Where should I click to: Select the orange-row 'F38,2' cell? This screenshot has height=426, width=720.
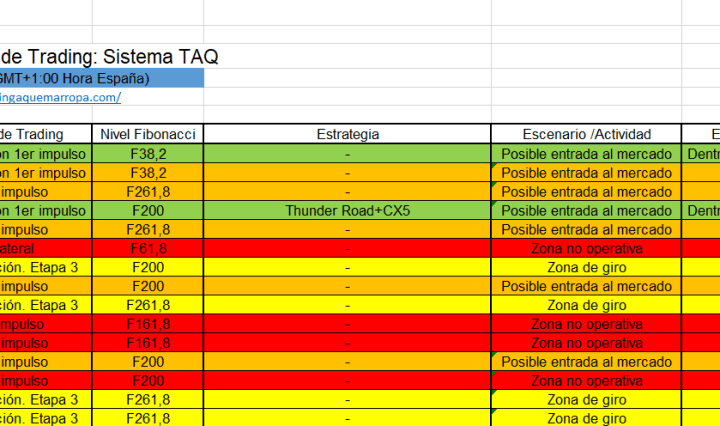tap(148, 172)
